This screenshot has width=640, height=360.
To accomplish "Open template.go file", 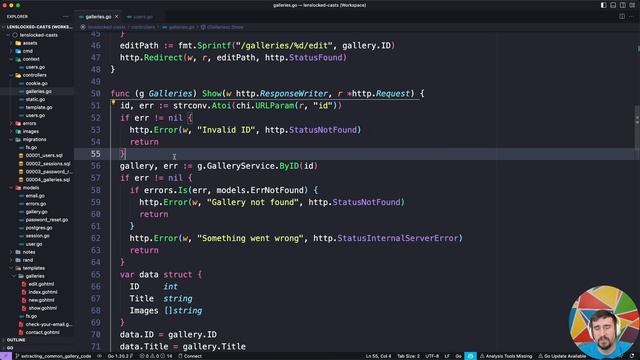I will click(x=37, y=107).
